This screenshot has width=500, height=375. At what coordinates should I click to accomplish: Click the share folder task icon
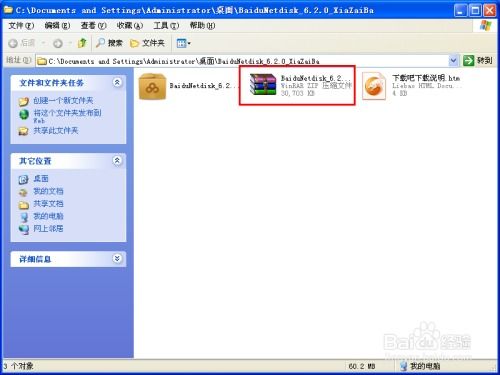tap(24, 131)
